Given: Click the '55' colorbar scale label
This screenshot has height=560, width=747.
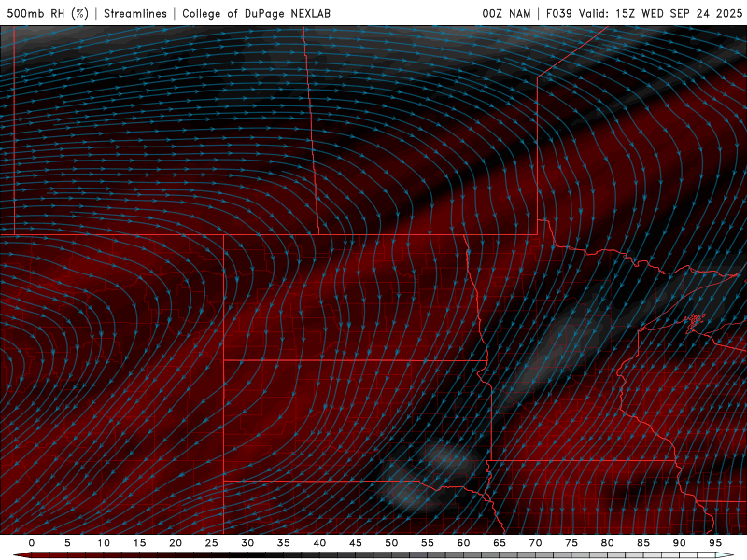Looking at the screenshot, I should click(428, 543).
